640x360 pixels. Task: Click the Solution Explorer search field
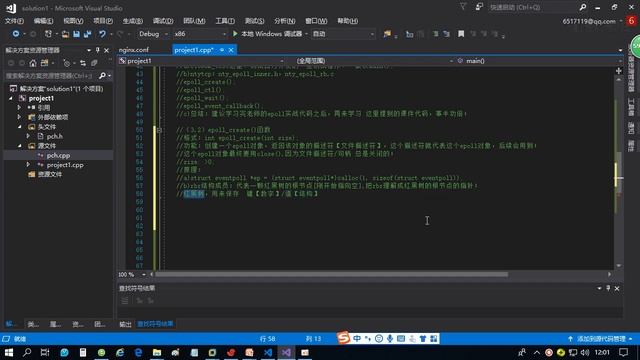(x=51, y=76)
